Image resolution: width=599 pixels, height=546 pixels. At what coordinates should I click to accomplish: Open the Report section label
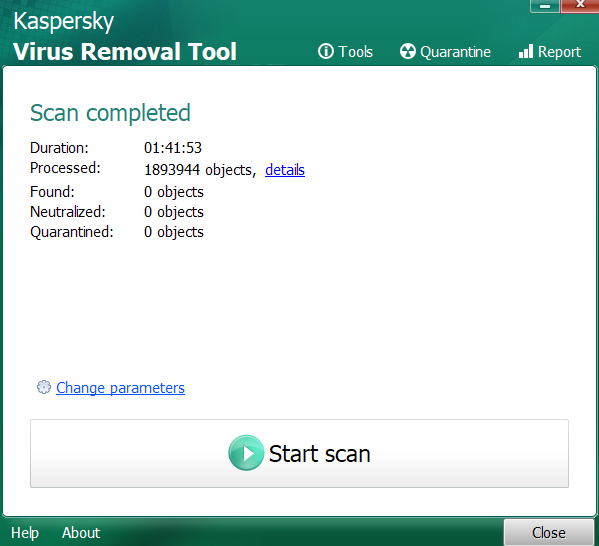click(559, 52)
